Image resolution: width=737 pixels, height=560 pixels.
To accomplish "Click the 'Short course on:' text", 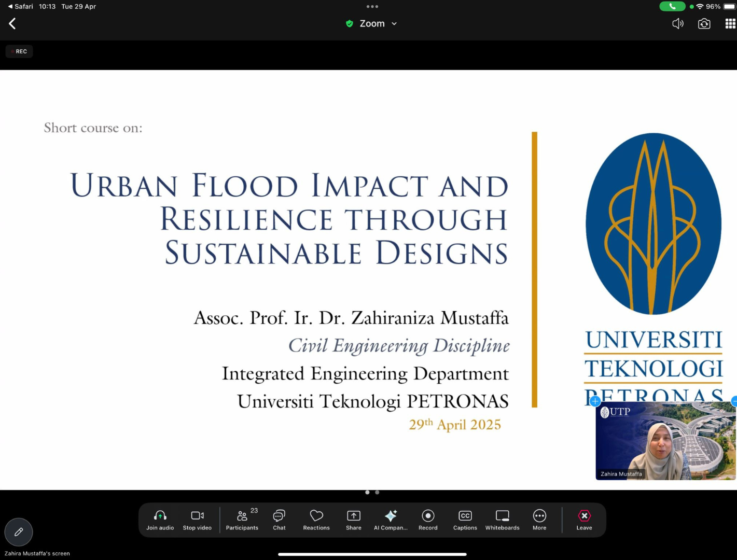I will tap(93, 128).
